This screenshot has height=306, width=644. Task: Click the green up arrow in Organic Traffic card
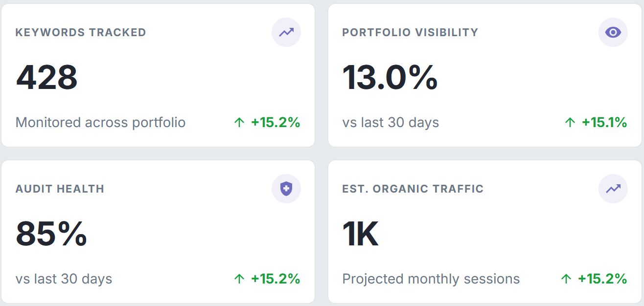(566, 279)
